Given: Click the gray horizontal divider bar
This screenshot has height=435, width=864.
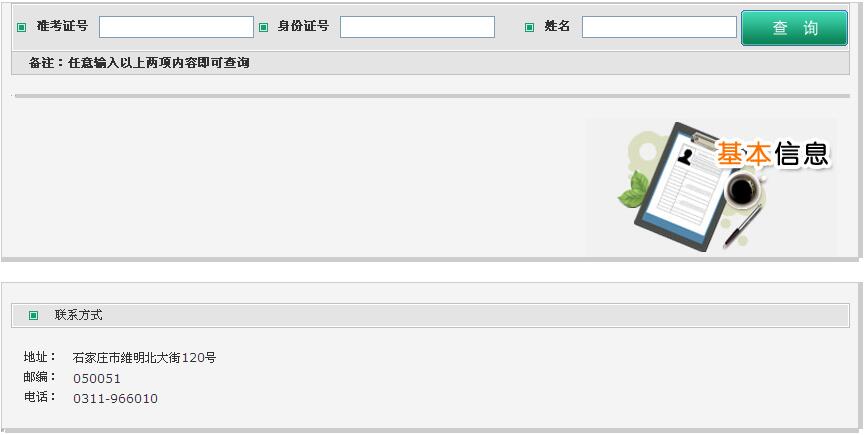Looking at the screenshot, I should 432,96.
